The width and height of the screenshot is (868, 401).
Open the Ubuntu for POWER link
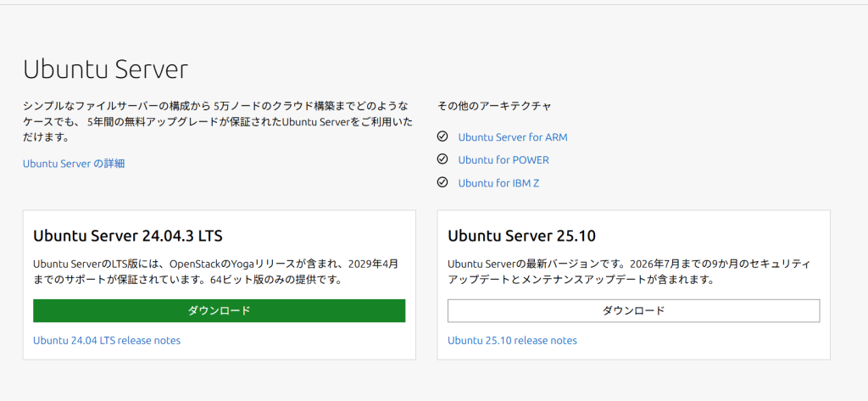click(x=504, y=159)
